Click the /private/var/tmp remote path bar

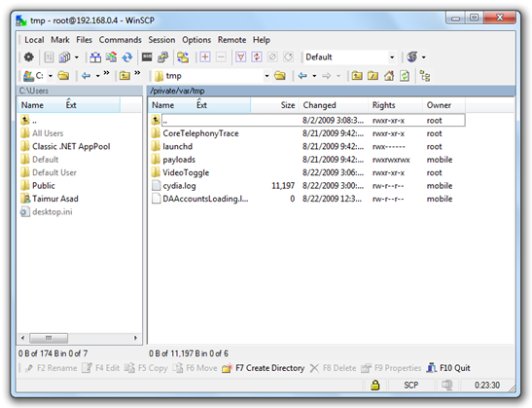pyautogui.click(x=331, y=91)
